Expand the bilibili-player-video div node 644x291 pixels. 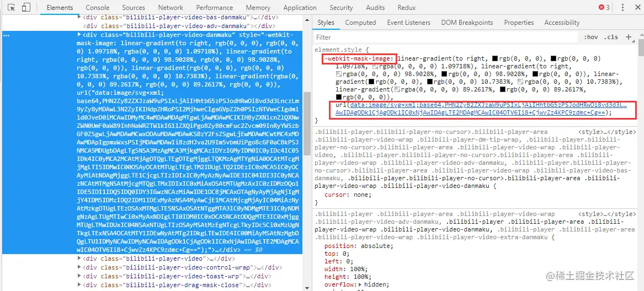(x=79, y=258)
